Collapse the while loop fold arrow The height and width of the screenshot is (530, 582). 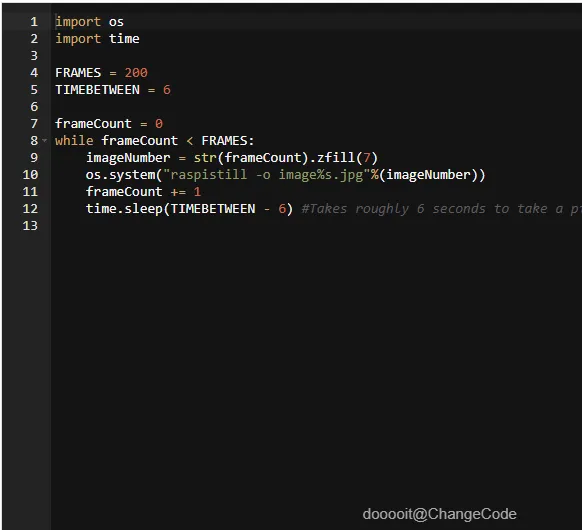pos(45,141)
